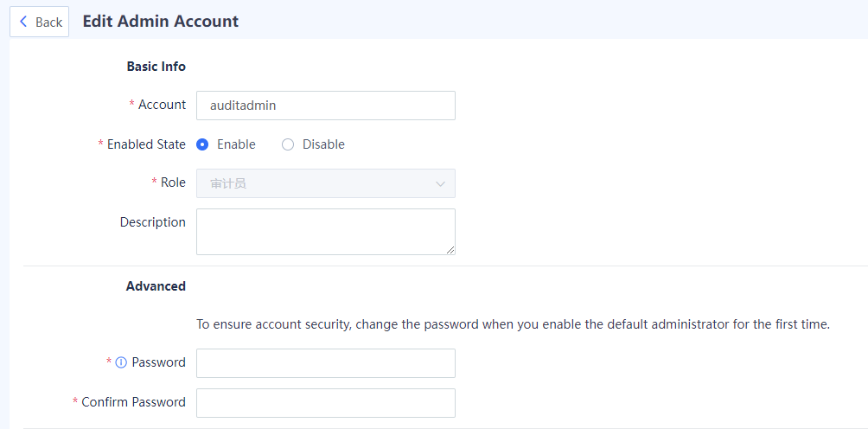
Task: Click the "Confirm Password" field label
Action: (133, 402)
